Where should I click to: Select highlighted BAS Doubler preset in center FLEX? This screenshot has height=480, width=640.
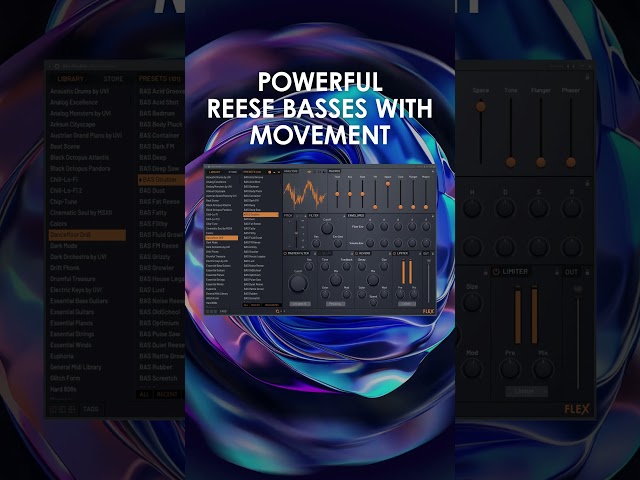point(261,214)
